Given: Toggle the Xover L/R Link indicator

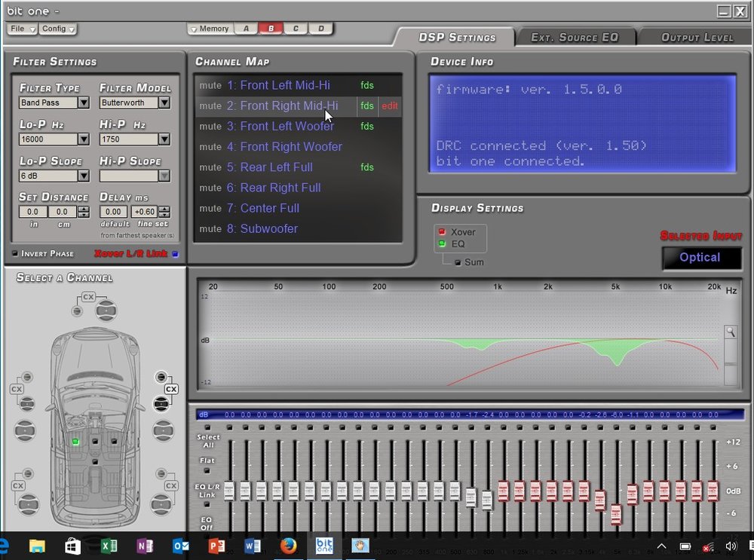Looking at the screenshot, I should (x=175, y=254).
